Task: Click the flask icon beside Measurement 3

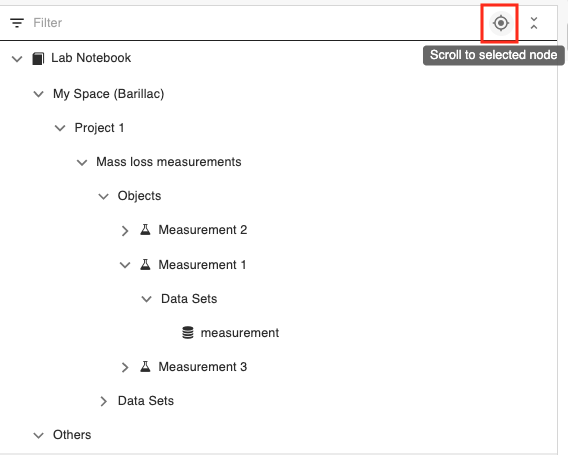Action: point(145,367)
